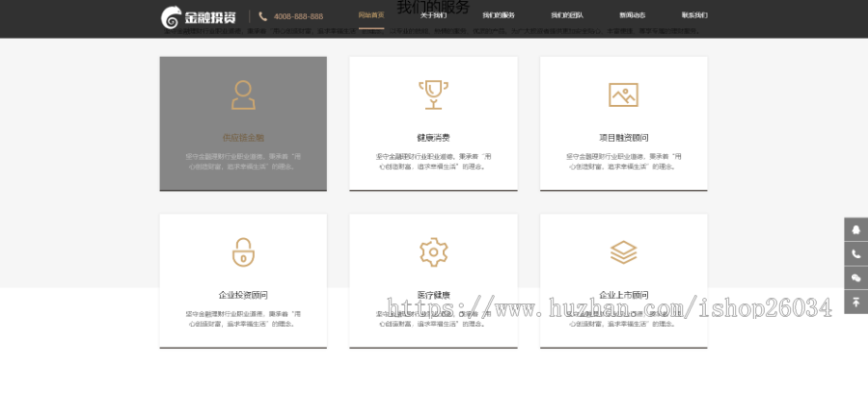
Task: Click the picture icon in 项目融资顾问 card
Action: point(623,95)
